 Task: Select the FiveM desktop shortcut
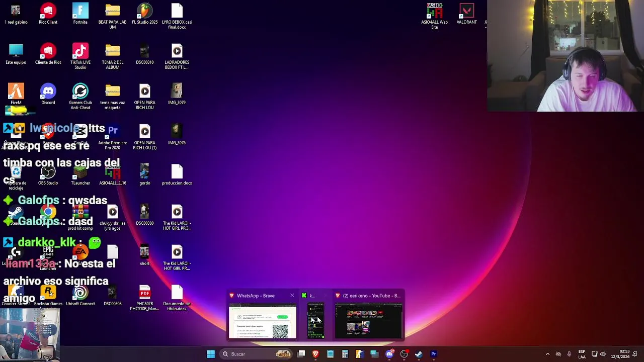click(16, 95)
